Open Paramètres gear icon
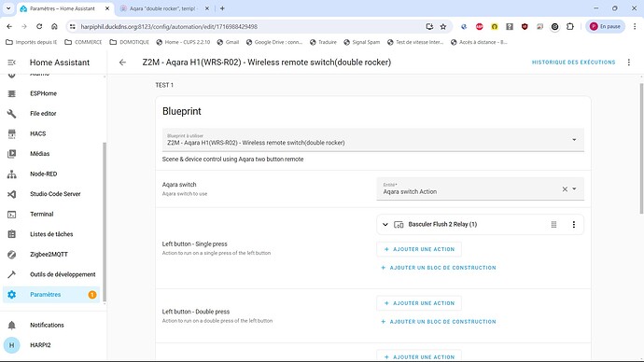 pyautogui.click(x=11, y=295)
